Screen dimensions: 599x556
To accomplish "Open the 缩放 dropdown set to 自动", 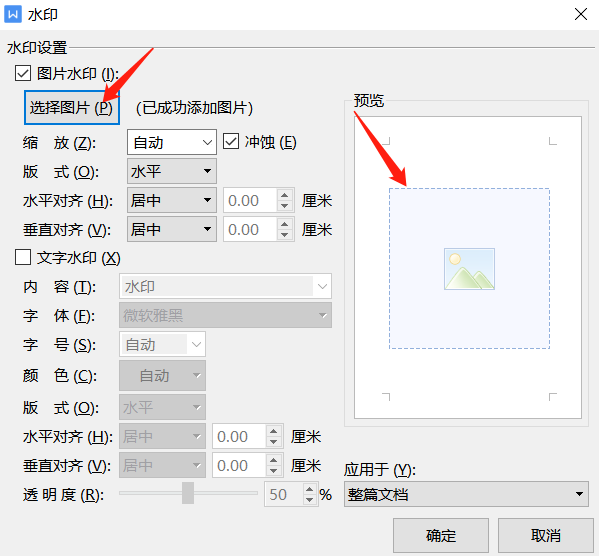I will click(172, 142).
